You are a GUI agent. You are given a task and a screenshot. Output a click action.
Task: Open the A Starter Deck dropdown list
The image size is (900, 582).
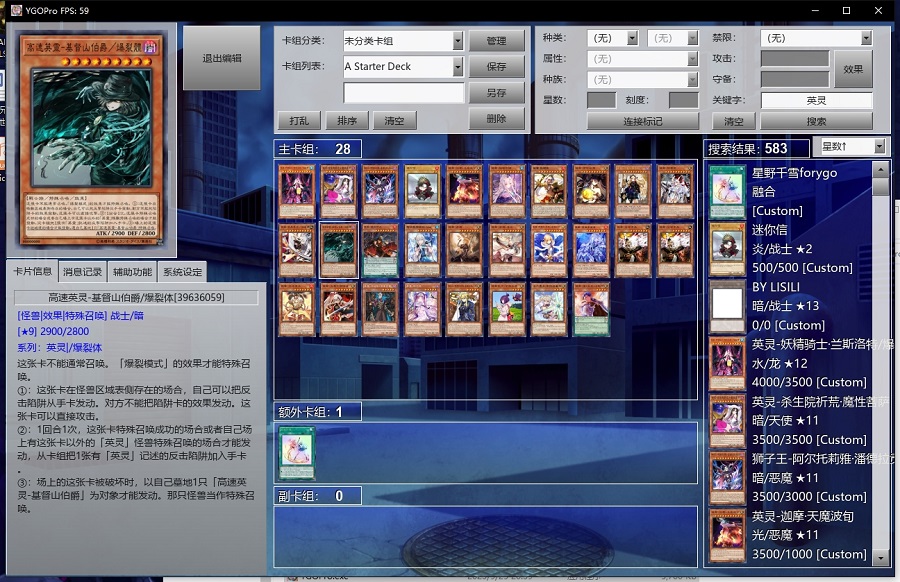click(458, 67)
